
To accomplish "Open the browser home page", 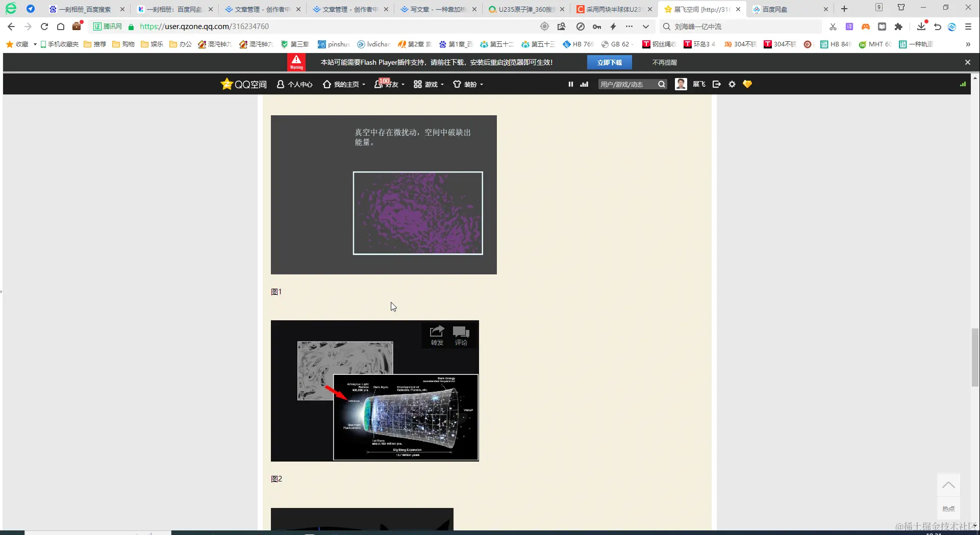I will pyautogui.click(x=61, y=27).
